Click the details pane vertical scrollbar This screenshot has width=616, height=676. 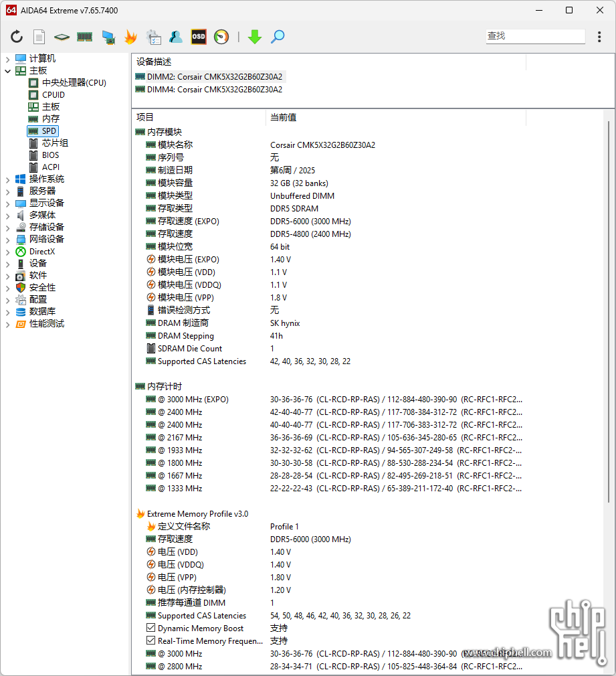click(x=609, y=312)
